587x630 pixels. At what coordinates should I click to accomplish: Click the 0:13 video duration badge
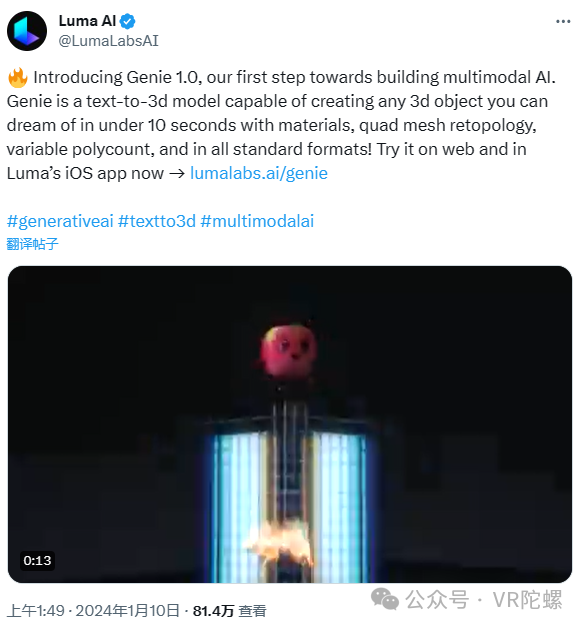coord(37,560)
